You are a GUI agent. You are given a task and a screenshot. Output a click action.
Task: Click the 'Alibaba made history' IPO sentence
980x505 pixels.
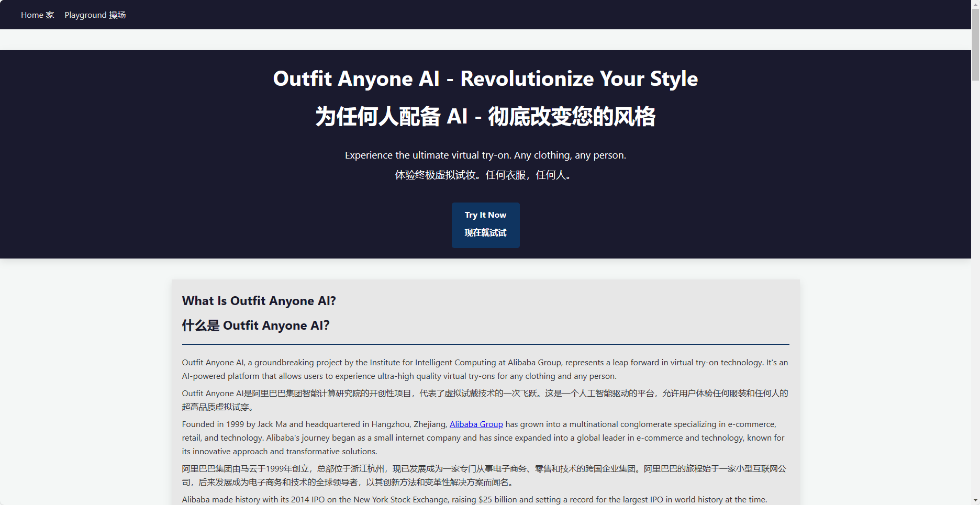point(474,500)
